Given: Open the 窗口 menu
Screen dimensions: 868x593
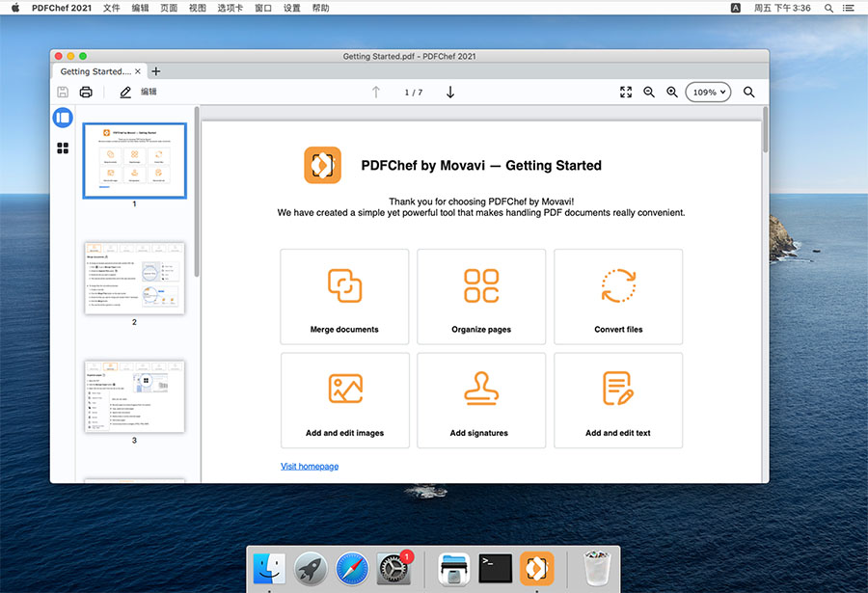Looking at the screenshot, I should 263,8.
